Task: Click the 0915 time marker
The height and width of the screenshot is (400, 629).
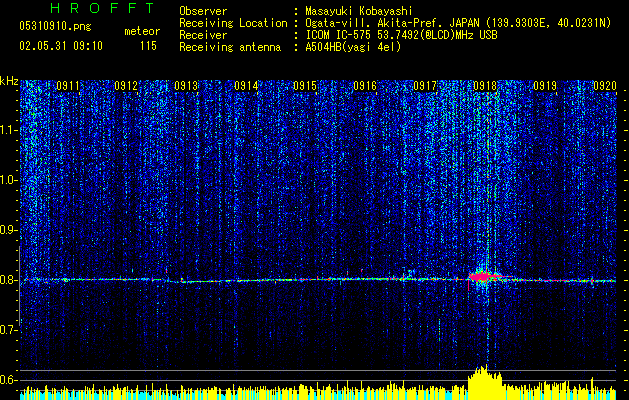Action: 305,86
